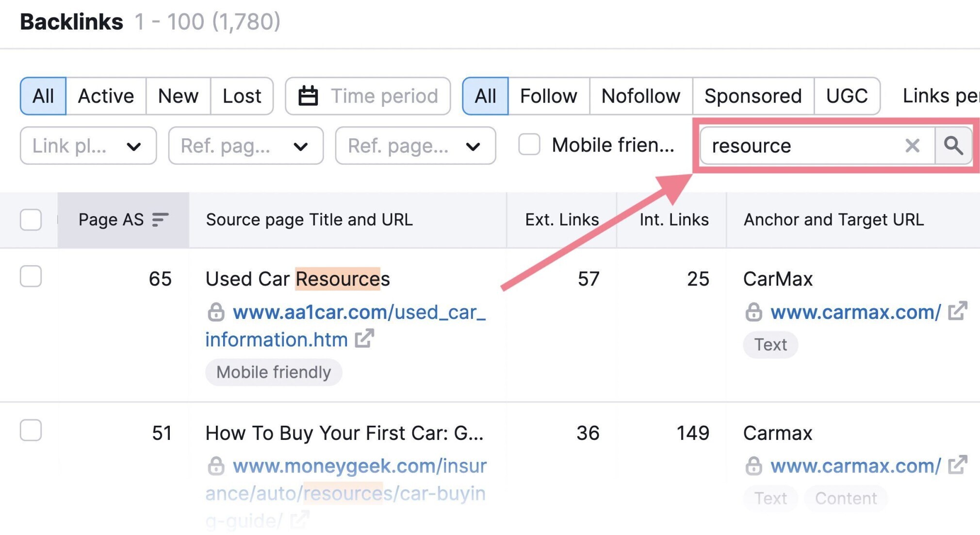The image size is (980, 535).
Task: Expand the Link placement dropdown
Action: point(78,146)
